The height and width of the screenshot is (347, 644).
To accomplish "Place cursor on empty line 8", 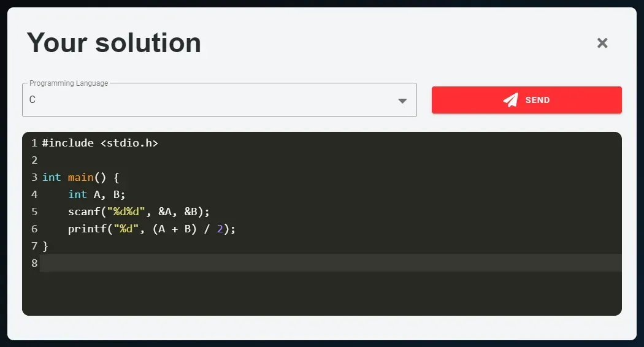I will [x=331, y=263].
